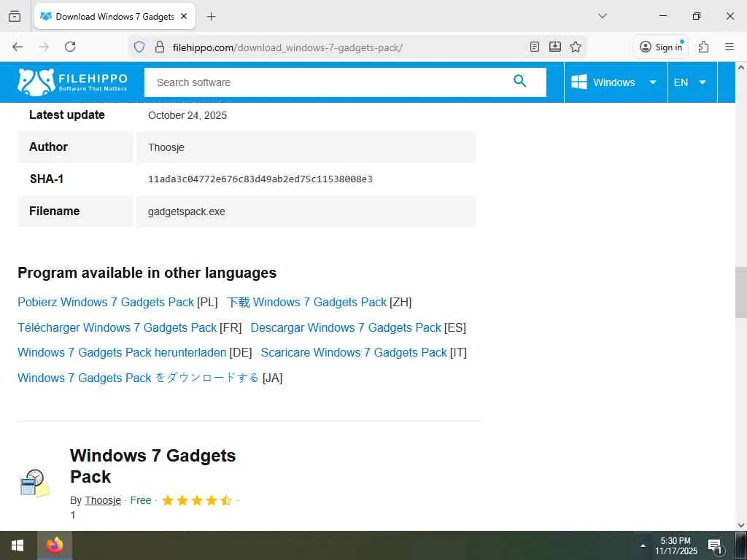Click the Thoosje value in Author row
The height and width of the screenshot is (560, 747).
point(166,147)
